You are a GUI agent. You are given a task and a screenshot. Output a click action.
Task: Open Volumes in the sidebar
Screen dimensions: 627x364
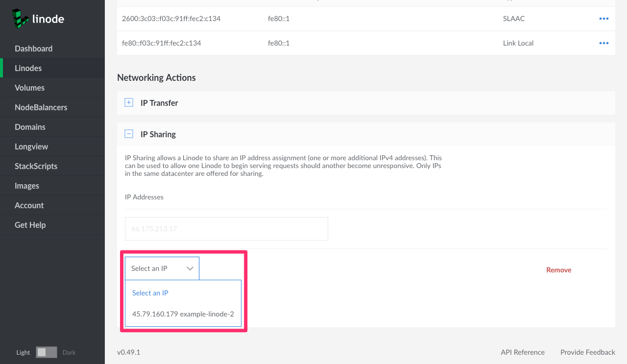click(x=29, y=88)
